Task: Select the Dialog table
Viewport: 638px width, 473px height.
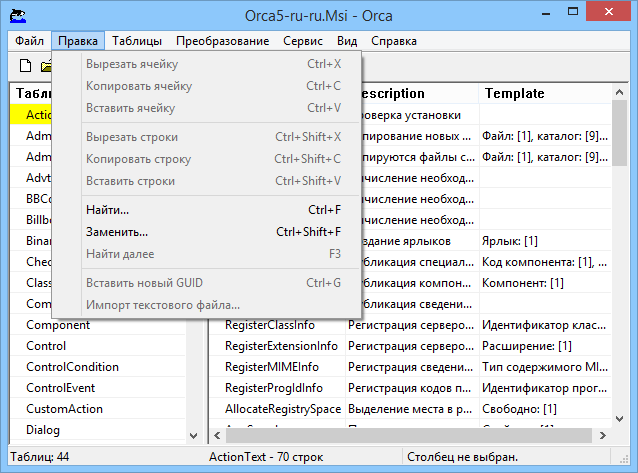Action: click(43, 430)
